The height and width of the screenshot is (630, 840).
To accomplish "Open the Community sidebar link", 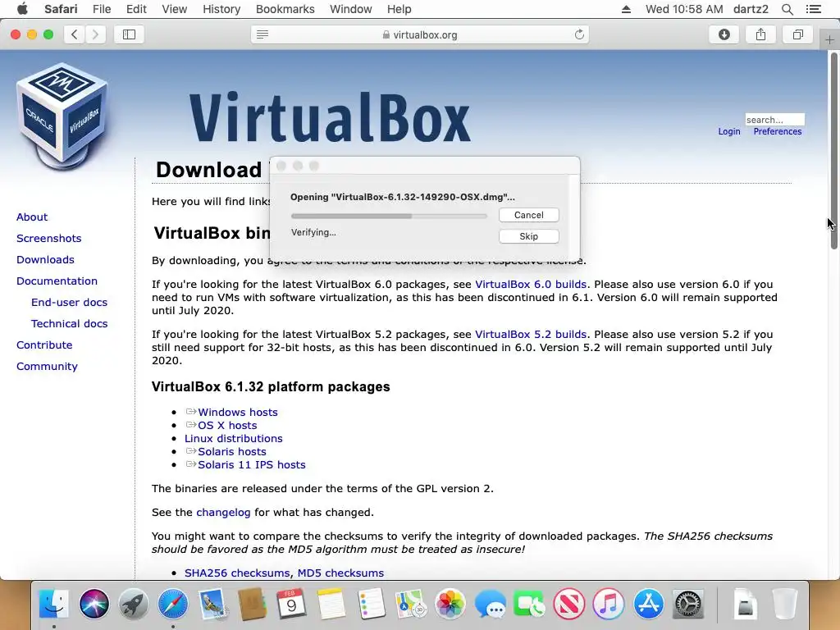I will [47, 367].
